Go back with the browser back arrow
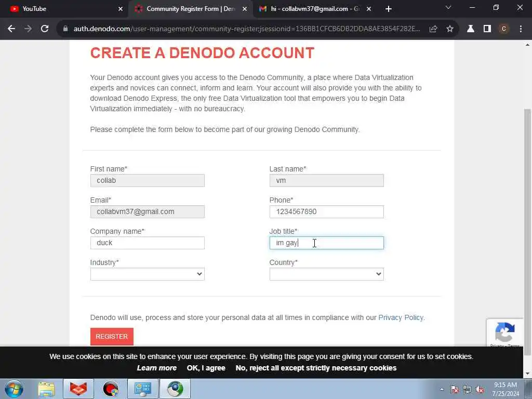Viewport: 532px width, 399px height. (x=11, y=29)
